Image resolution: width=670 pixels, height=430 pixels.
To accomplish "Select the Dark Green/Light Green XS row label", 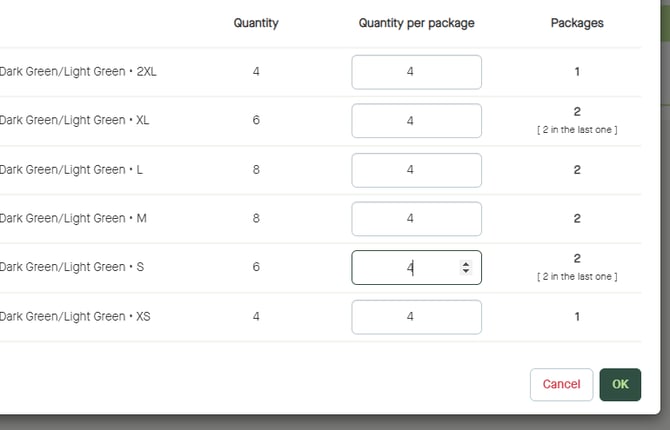I will point(74,317).
